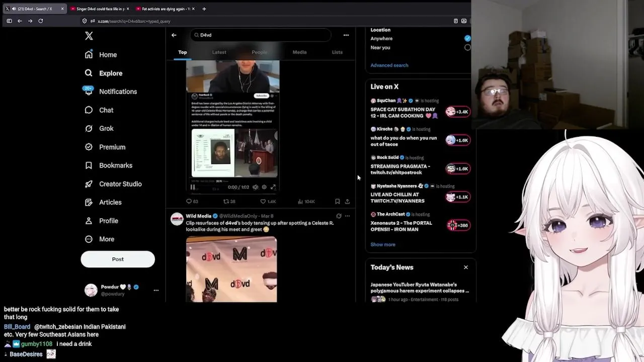Reload the browser page
The width and height of the screenshot is (644, 362).
pyautogui.click(x=41, y=21)
